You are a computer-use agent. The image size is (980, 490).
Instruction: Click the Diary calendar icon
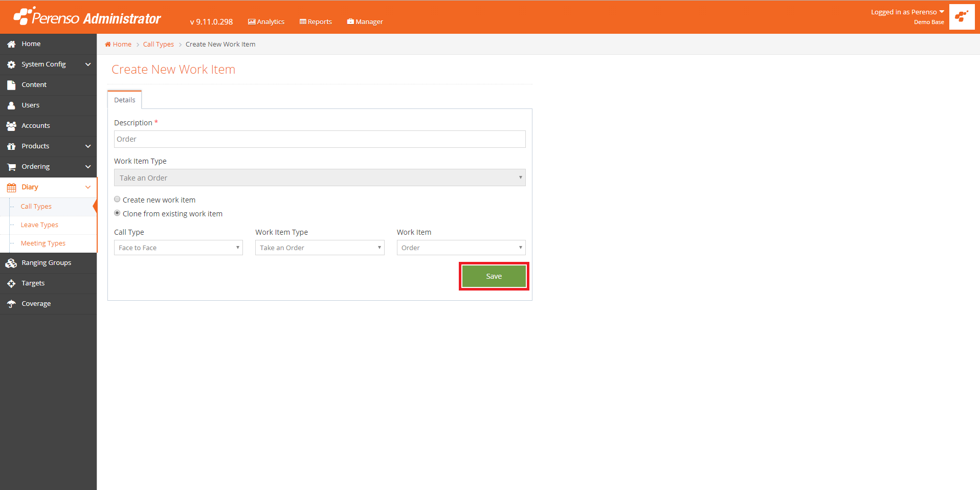(11, 187)
